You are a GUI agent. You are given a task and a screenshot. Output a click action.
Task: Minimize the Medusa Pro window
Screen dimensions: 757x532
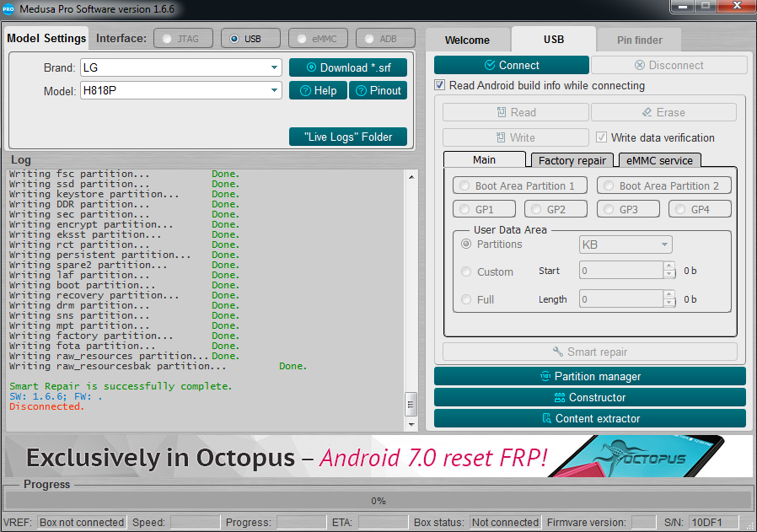683,6
